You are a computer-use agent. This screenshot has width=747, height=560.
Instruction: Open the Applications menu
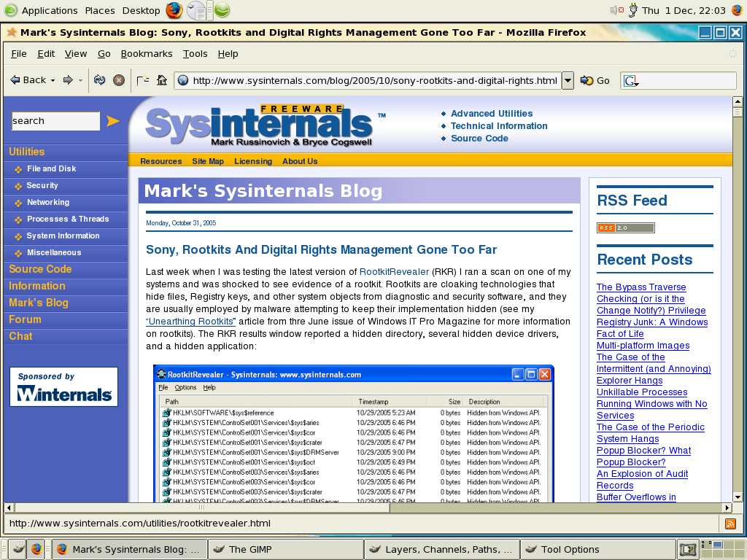(50, 10)
